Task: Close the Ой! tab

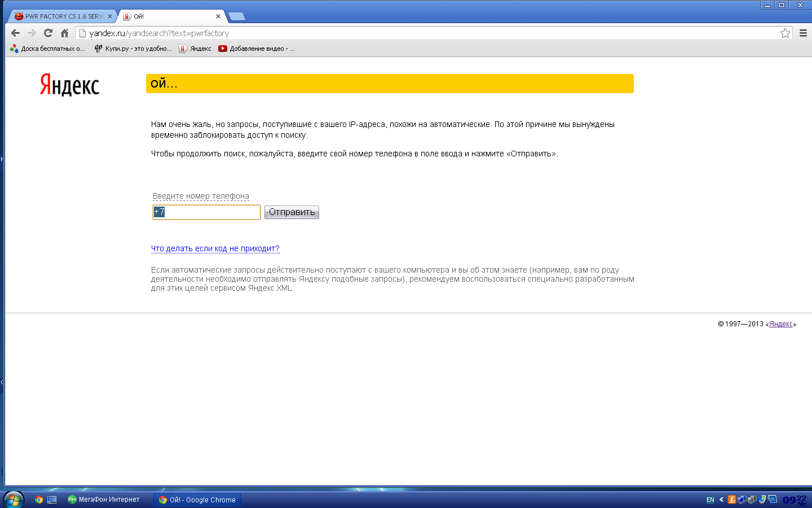Action: tap(218, 16)
